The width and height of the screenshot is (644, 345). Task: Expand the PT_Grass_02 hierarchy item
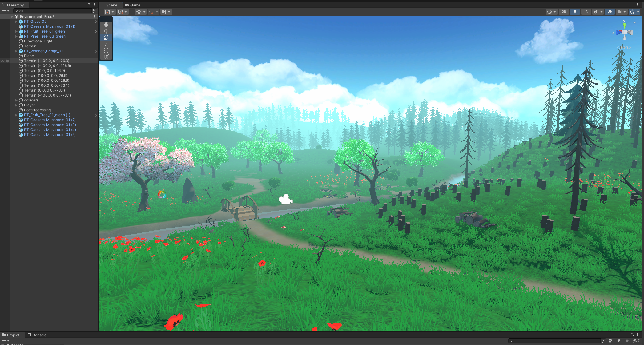[x=16, y=22]
